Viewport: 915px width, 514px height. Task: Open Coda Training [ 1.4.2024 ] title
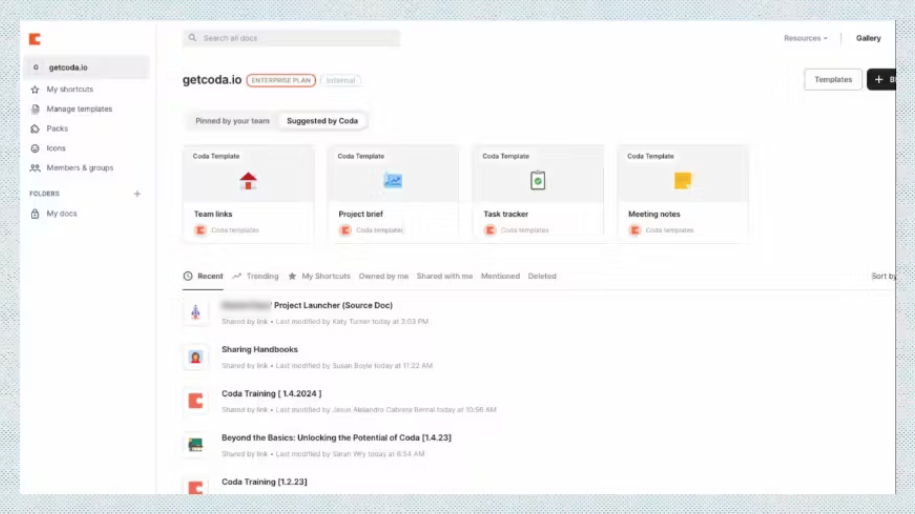point(271,394)
